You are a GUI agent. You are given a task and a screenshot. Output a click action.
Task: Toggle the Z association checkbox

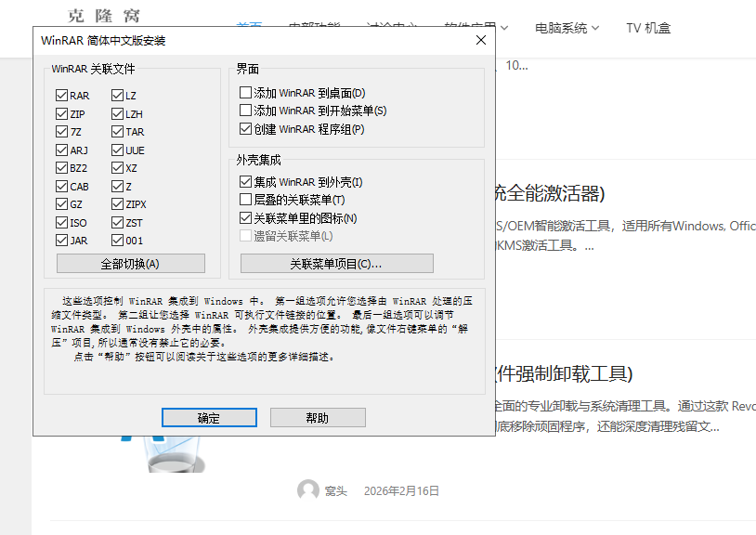coord(117,186)
